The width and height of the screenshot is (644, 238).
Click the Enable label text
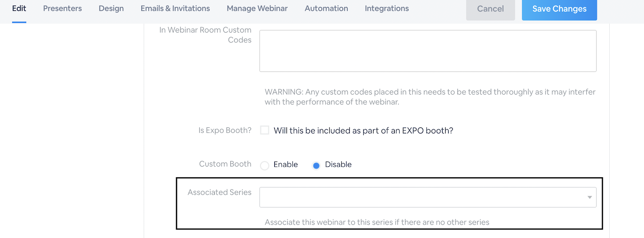285,164
